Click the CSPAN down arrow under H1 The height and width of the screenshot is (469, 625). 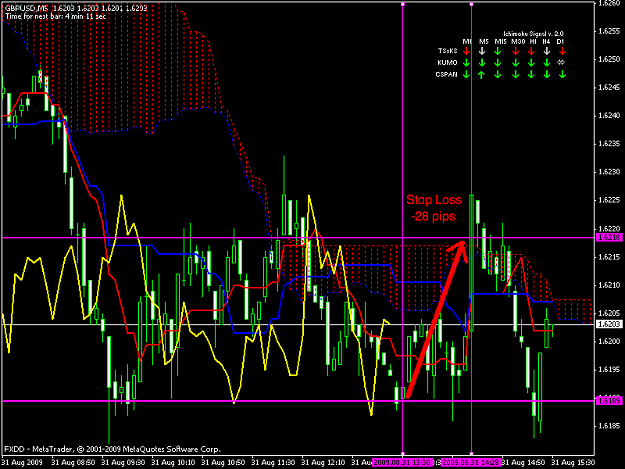531,75
